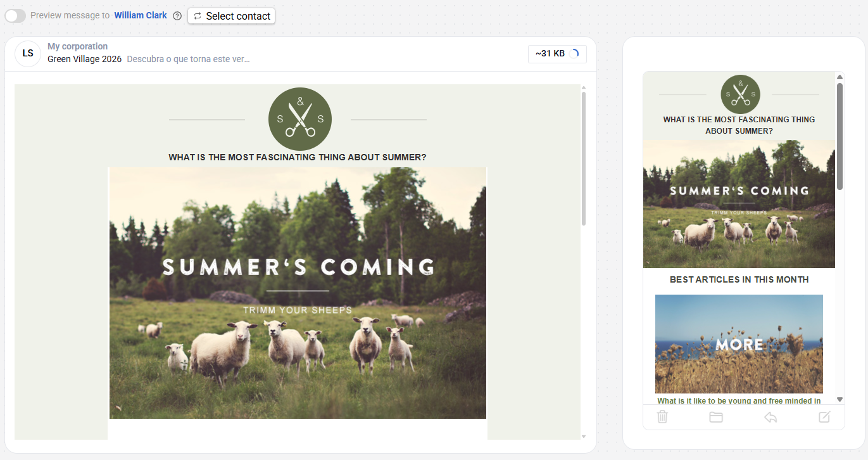The height and width of the screenshot is (460, 868).
Task: Click the scissors logo in desktop preview
Action: tap(300, 119)
